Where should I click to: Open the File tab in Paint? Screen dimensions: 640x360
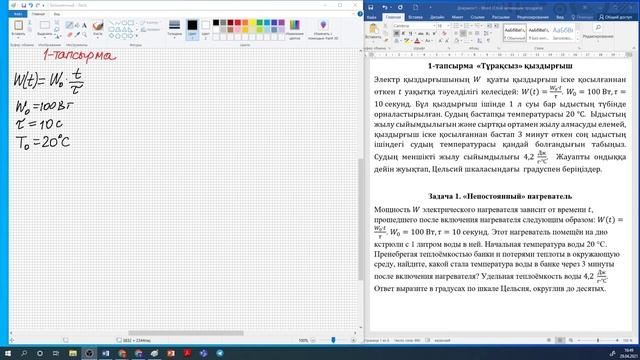[18, 14]
